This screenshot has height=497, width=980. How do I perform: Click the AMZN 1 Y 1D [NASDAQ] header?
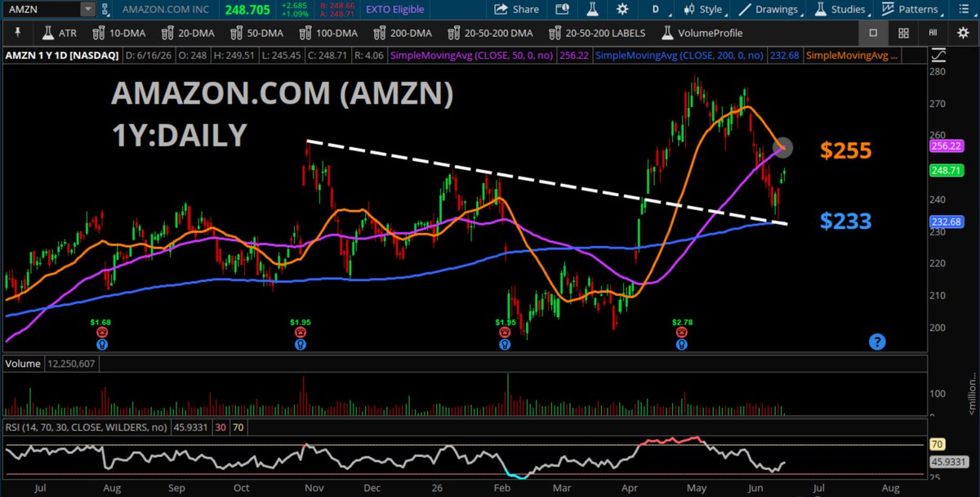click(62, 56)
